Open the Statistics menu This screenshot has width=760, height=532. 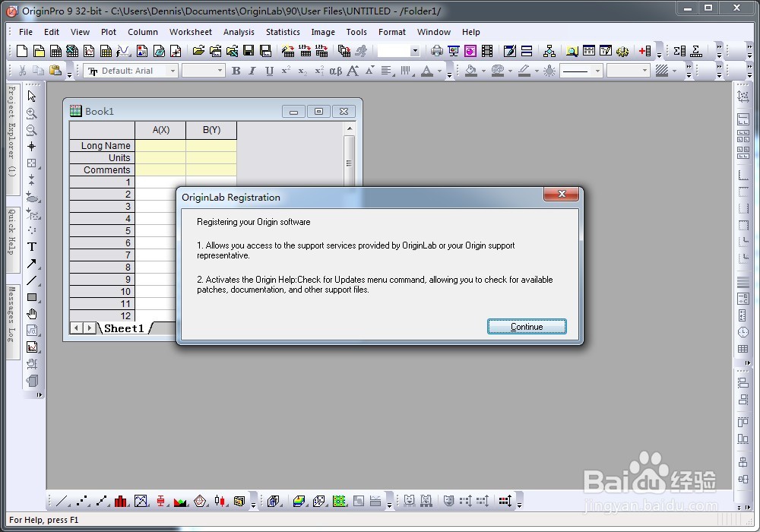283,32
